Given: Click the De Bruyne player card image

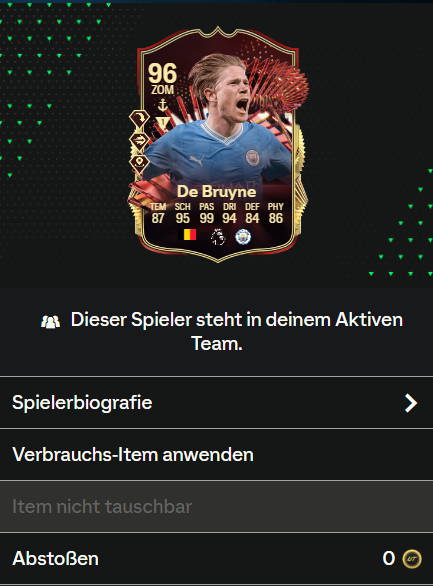Looking at the screenshot, I should (x=218, y=144).
